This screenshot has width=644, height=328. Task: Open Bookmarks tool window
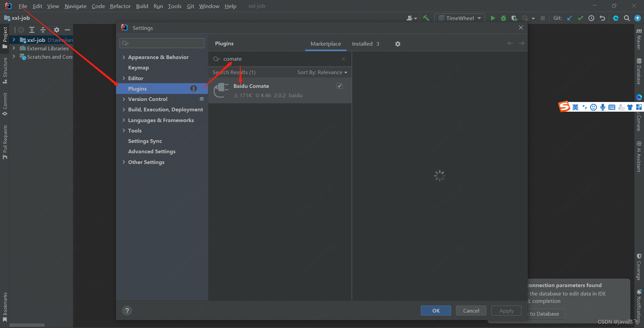[x=5, y=307]
